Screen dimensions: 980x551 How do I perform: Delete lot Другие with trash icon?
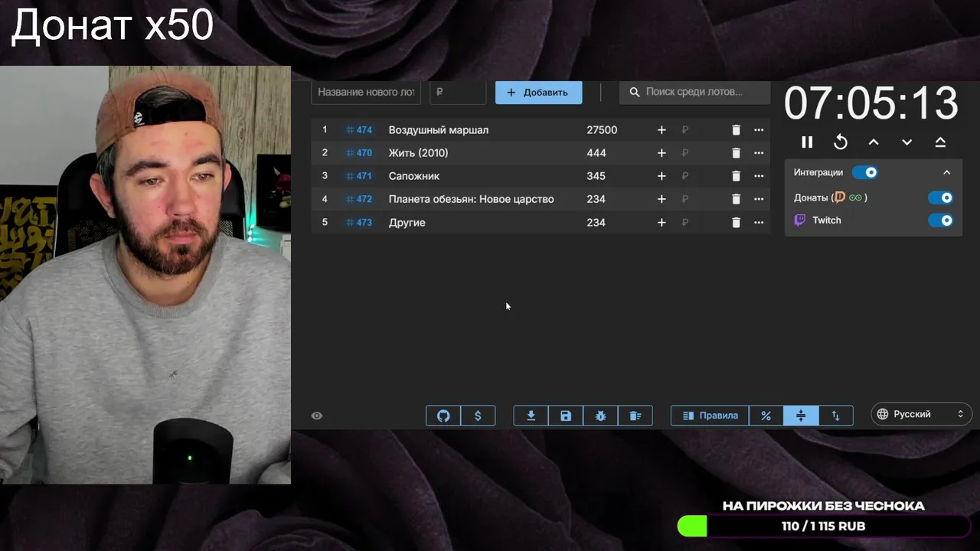pos(736,223)
